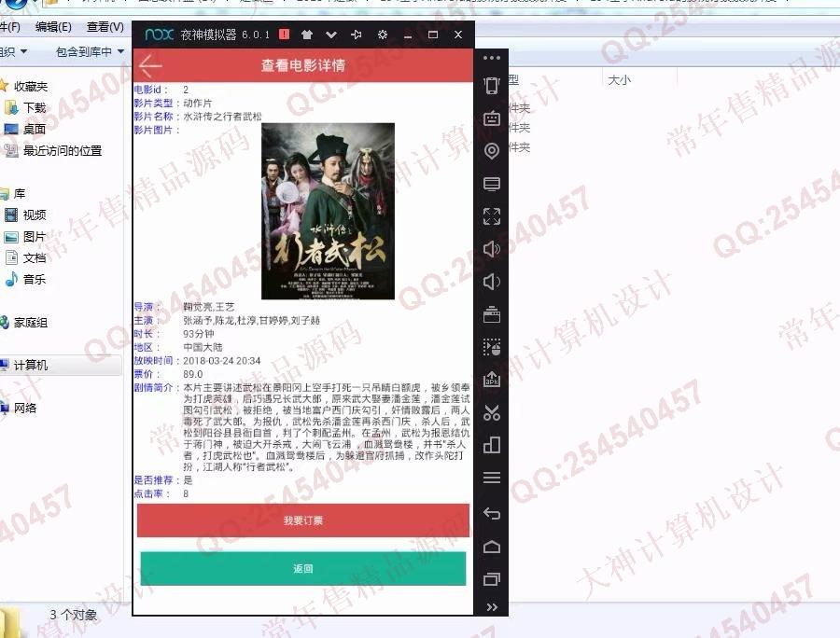Open Explorer 查看(V) menu
The width and height of the screenshot is (840, 638).
[105, 27]
